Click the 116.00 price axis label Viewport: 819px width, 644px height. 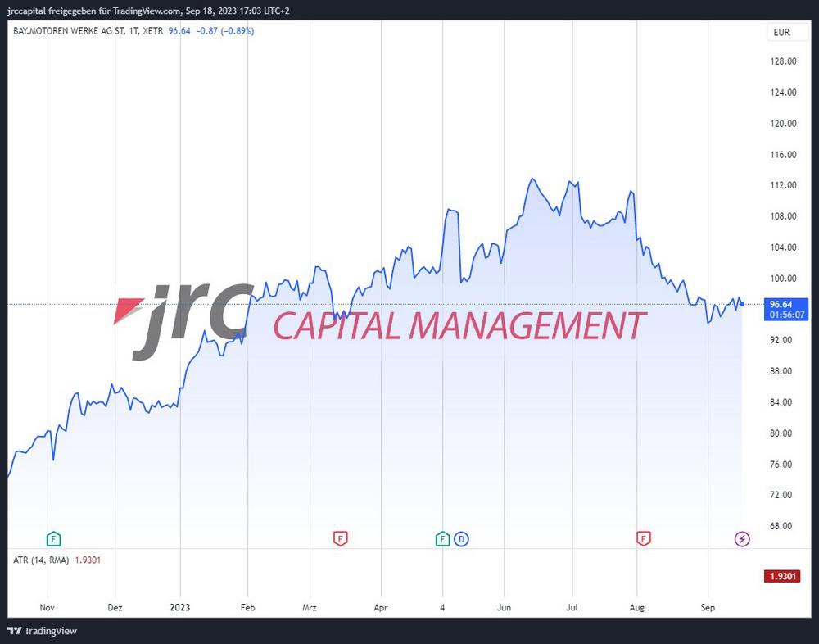[x=783, y=154]
